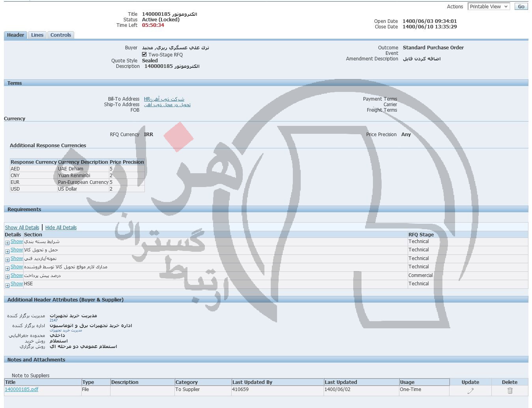Click the Title column header in attachments
Viewport: 532px width, 408px height.
coord(43,382)
